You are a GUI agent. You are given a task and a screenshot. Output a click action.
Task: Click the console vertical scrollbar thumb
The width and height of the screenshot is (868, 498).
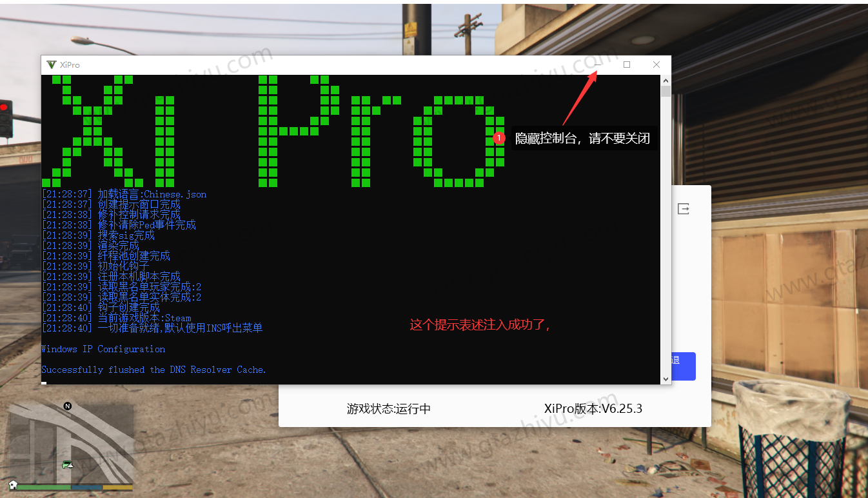click(666, 92)
